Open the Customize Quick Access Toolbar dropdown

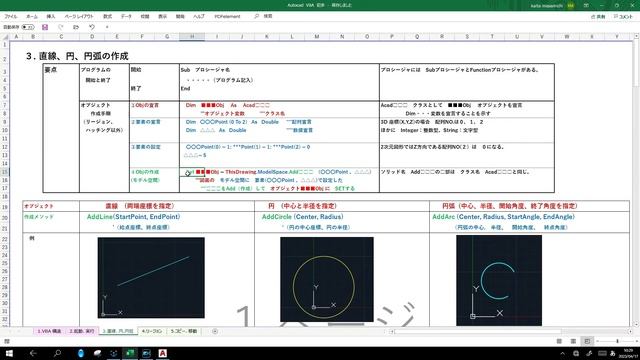point(107,27)
